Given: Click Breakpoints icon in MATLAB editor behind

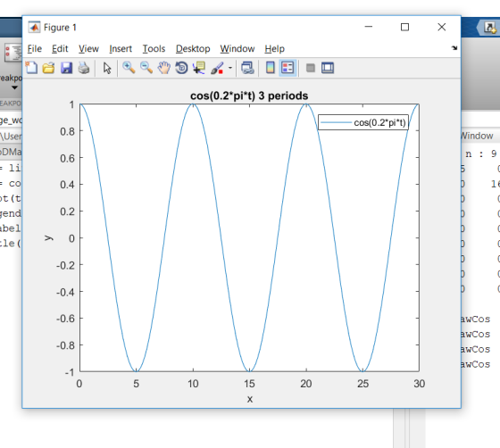Looking at the screenshot, I should click(13, 53).
